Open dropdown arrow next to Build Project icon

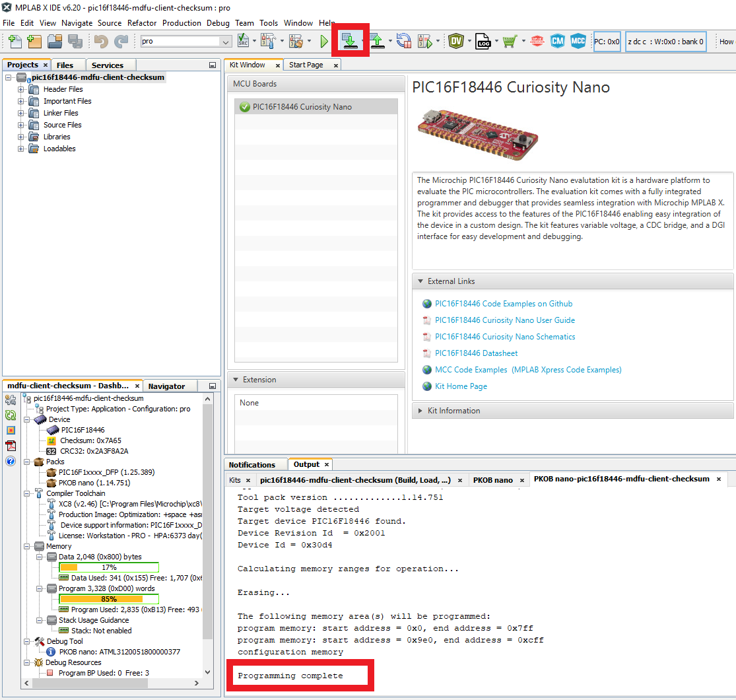click(x=282, y=42)
